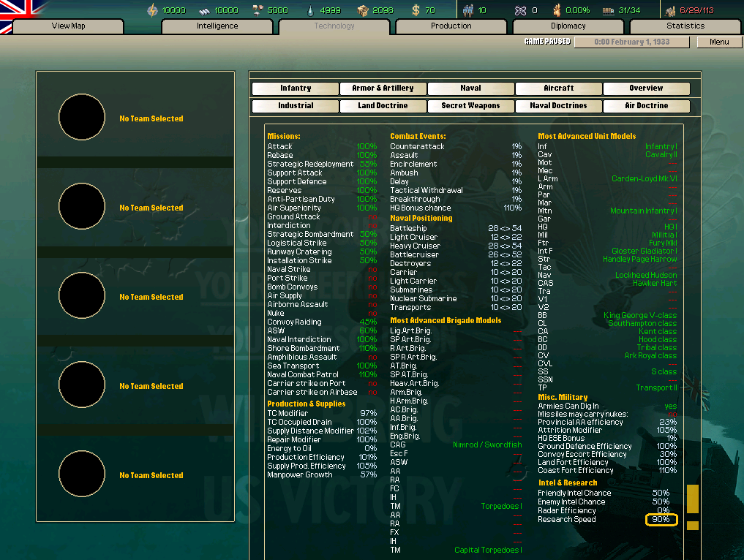Show the Statistics tab
Image resolution: width=744 pixels, height=560 pixels.
pos(685,26)
